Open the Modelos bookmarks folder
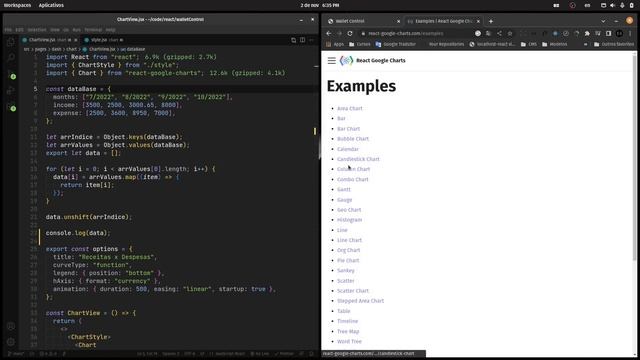Screen dimensions: 640x360 coord(554,44)
